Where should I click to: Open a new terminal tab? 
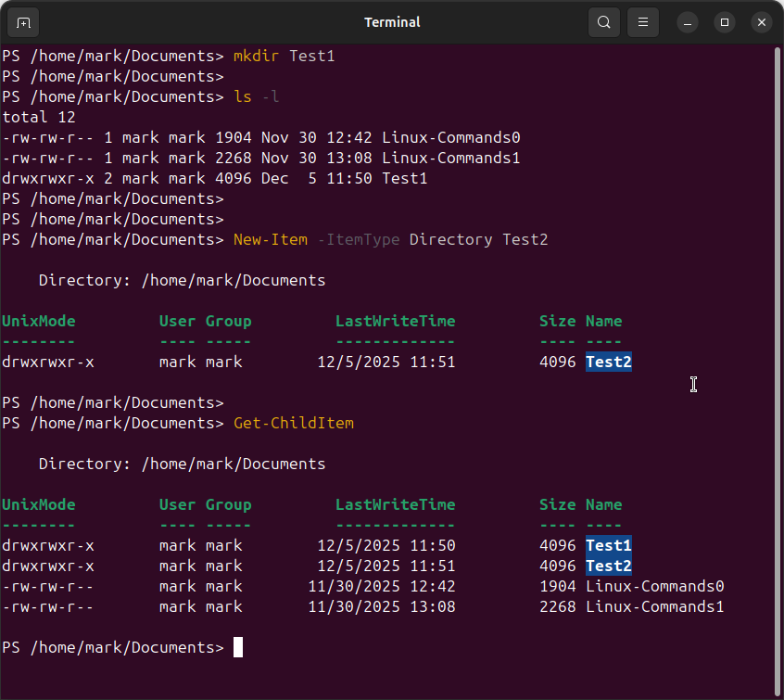(x=22, y=21)
